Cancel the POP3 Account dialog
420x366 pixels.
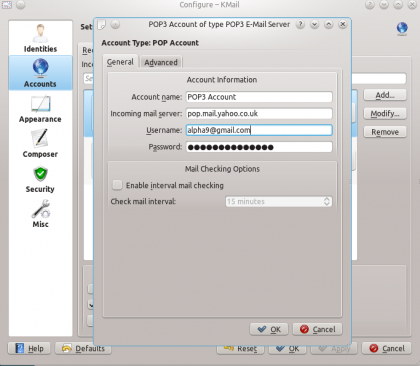tap(317, 329)
